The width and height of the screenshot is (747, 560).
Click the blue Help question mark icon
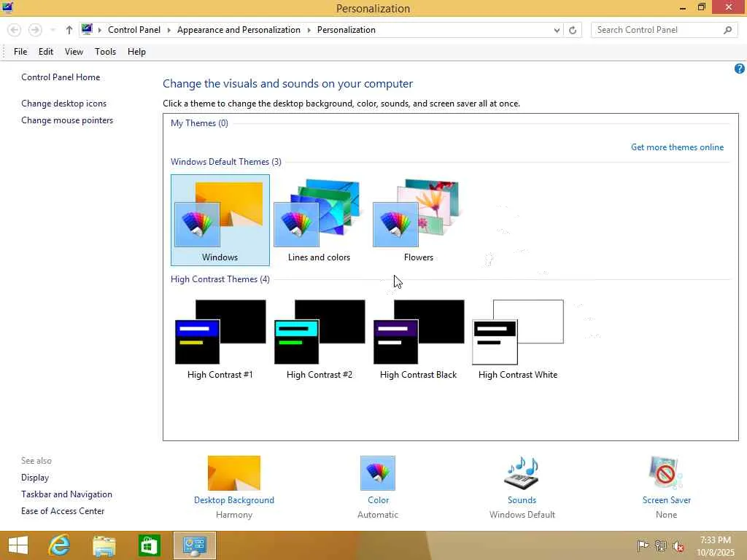point(739,69)
